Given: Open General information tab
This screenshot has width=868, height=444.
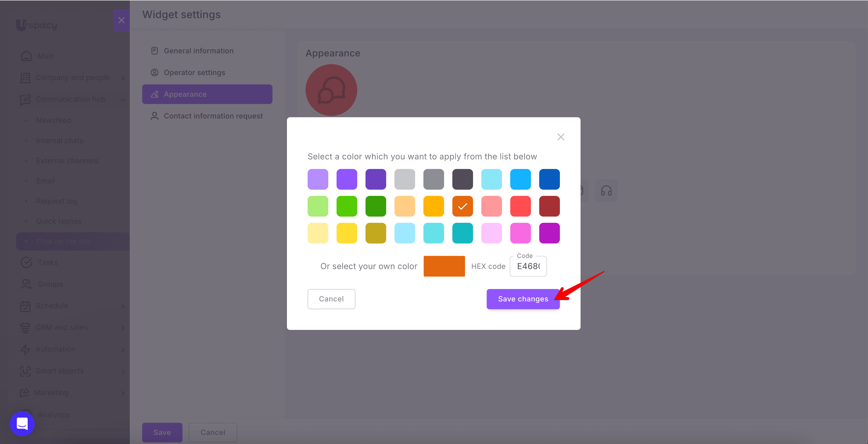Looking at the screenshot, I should coord(207,51).
